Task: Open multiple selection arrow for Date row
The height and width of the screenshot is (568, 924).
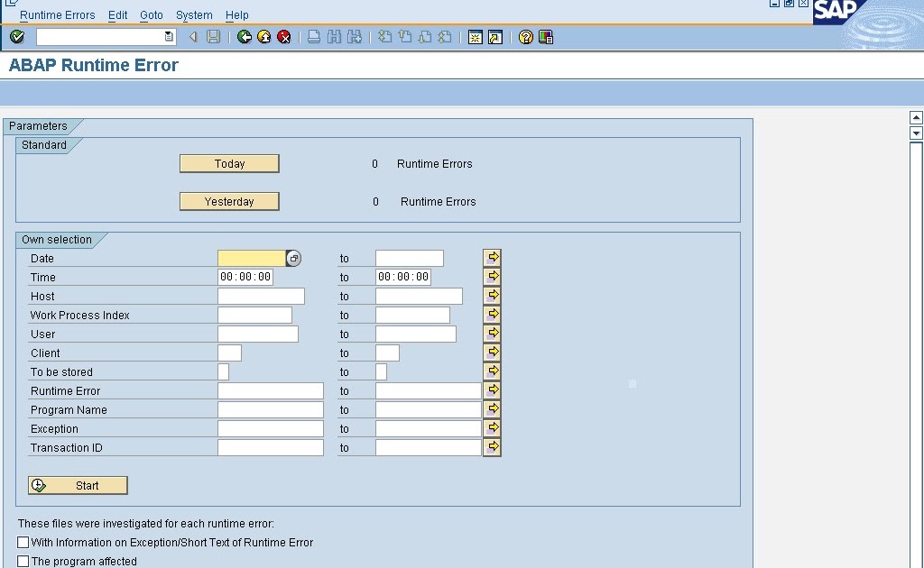Action: tap(492, 257)
